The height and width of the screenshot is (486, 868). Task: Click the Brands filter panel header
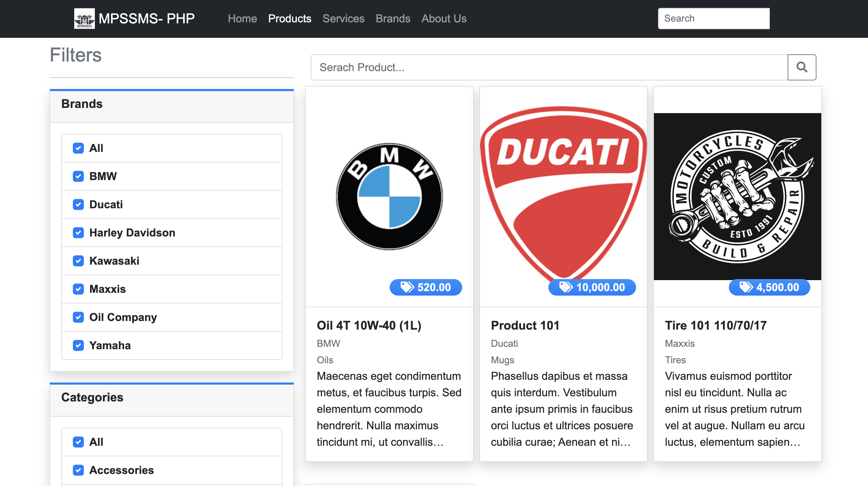(x=172, y=106)
